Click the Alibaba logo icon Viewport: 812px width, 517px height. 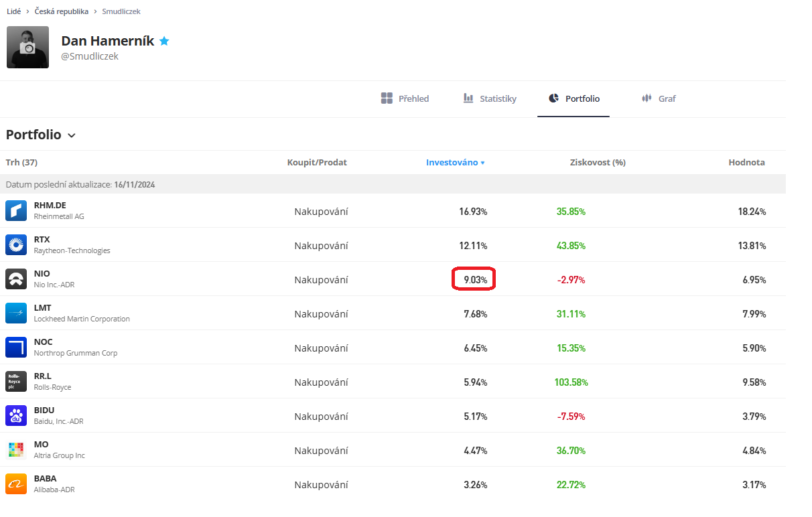coord(16,484)
